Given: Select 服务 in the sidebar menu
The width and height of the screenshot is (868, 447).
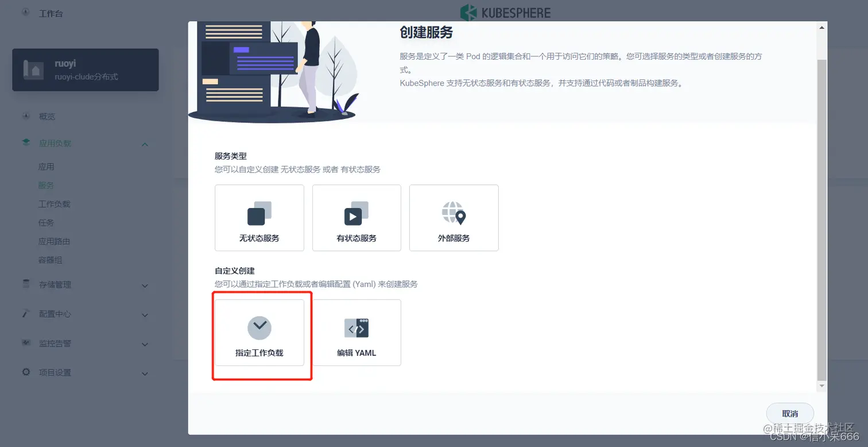Looking at the screenshot, I should click(x=48, y=185).
